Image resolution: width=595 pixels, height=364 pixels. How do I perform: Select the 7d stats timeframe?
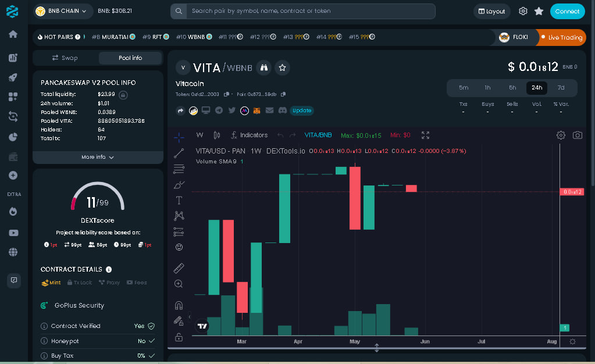pyautogui.click(x=561, y=88)
